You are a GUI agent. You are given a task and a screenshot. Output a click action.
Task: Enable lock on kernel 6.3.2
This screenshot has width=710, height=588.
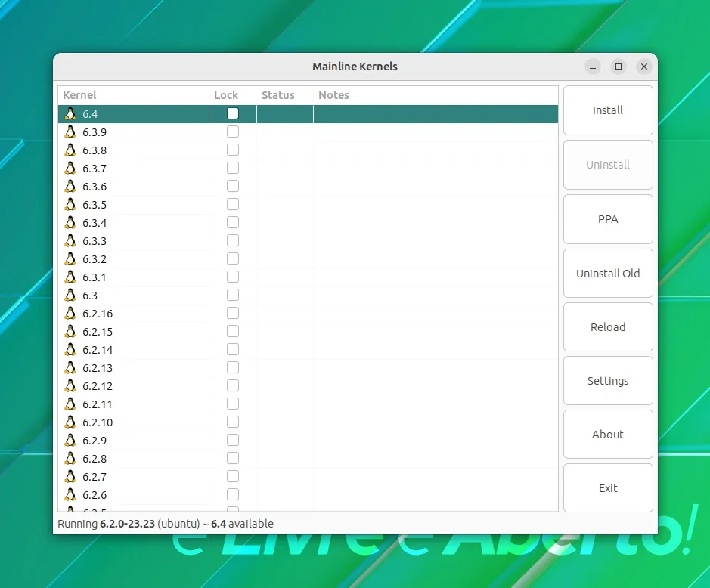click(233, 258)
